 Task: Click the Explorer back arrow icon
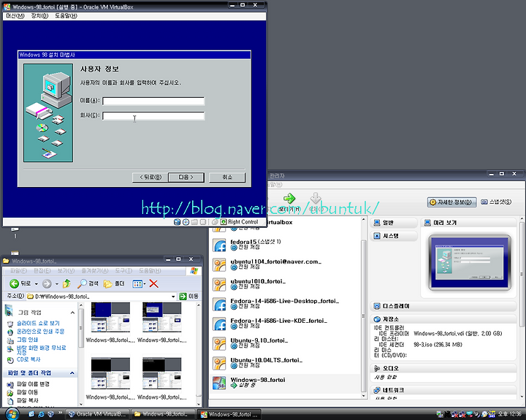pyautogui.click(x=14, y=284)
